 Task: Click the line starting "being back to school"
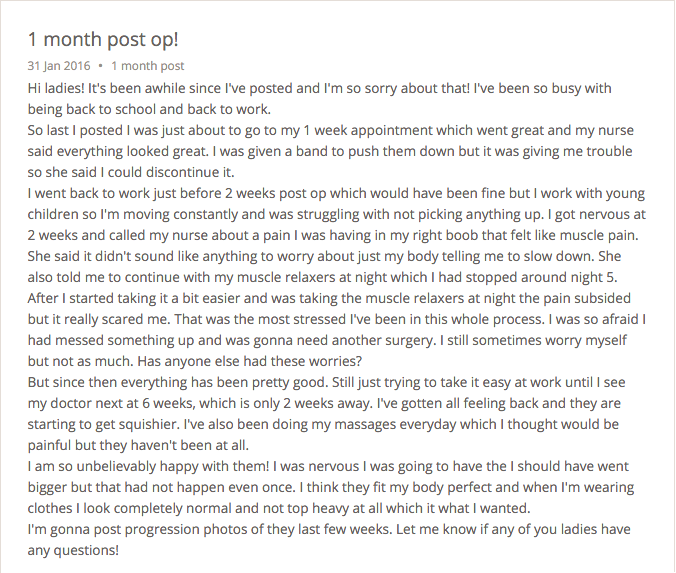(x=150, y=109)
